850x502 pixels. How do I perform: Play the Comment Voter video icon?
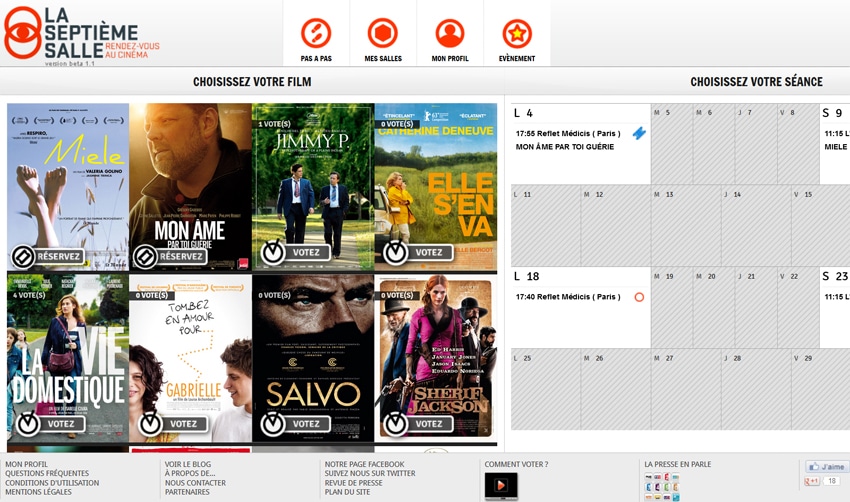pyautogui.click(x=500, y=485)
